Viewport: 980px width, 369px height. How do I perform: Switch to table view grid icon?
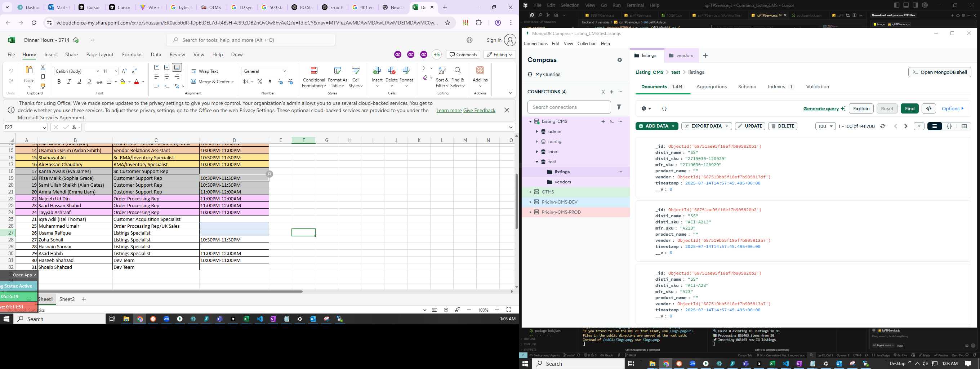964,126
